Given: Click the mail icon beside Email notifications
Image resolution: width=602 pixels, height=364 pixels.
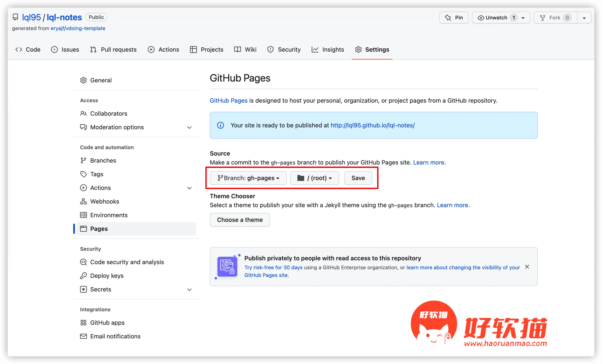Looking at the screenshot, I should [83, 336].
